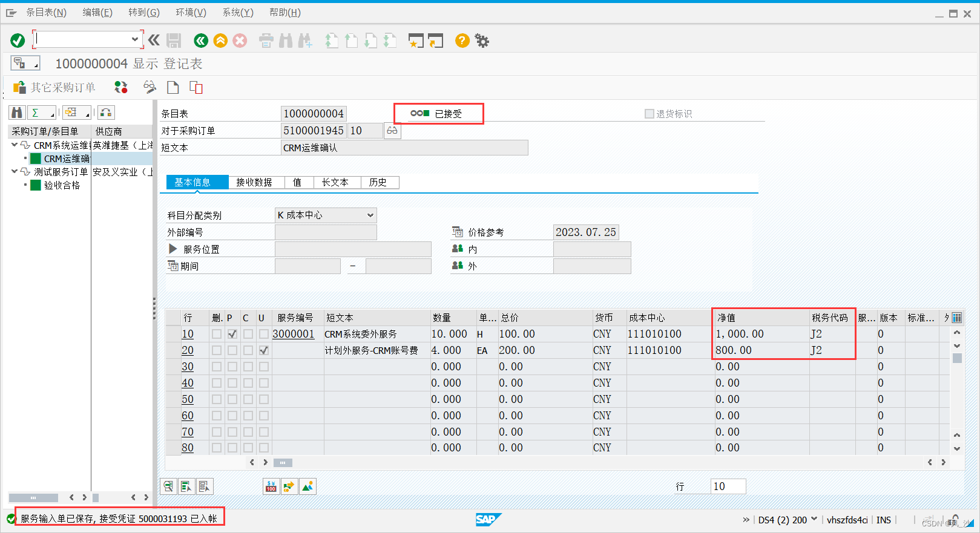Open the status bar system DS4 dropdown
Image resolution: width=980 pixels, height=533 pixels.
tap(814, 519)
